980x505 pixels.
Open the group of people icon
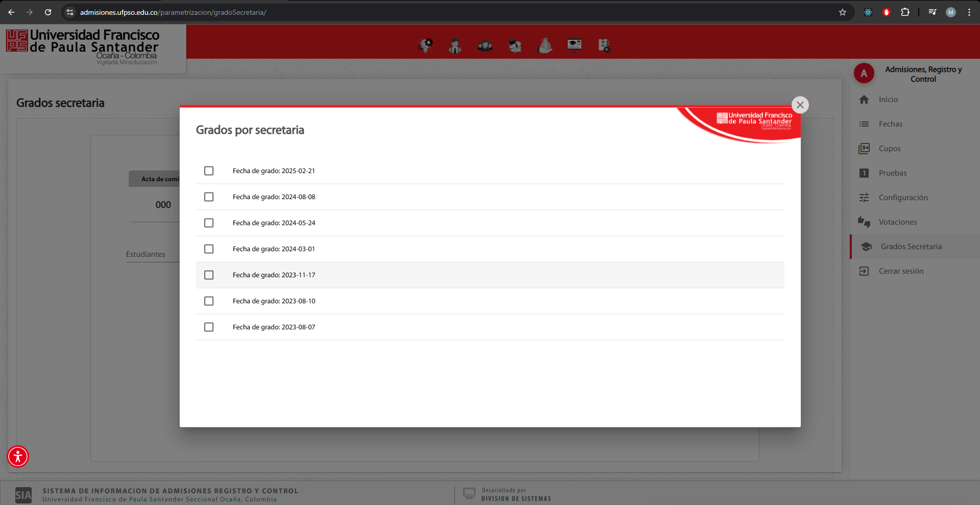tap(485, 46)
